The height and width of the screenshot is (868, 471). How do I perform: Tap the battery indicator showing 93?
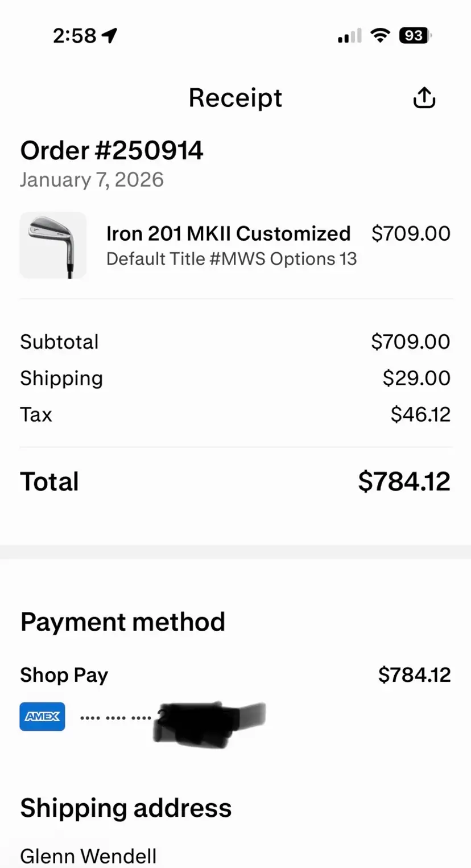[x=415, y=36]
